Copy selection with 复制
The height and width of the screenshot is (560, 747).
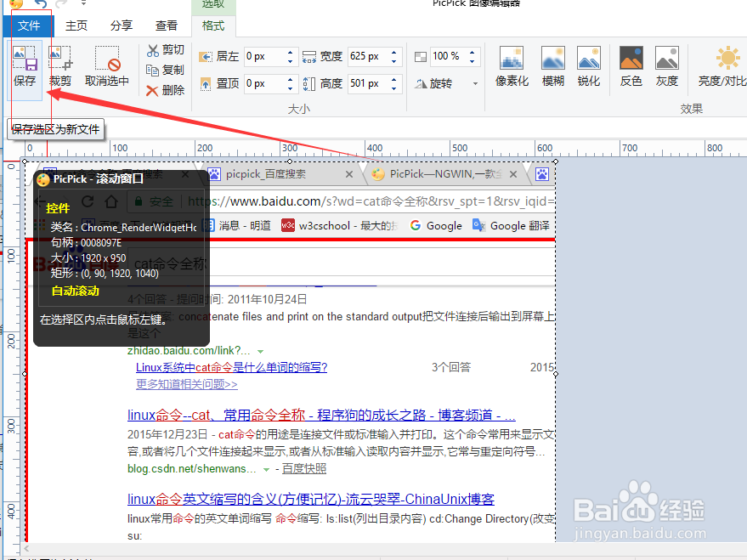click(x=166, y=70)
